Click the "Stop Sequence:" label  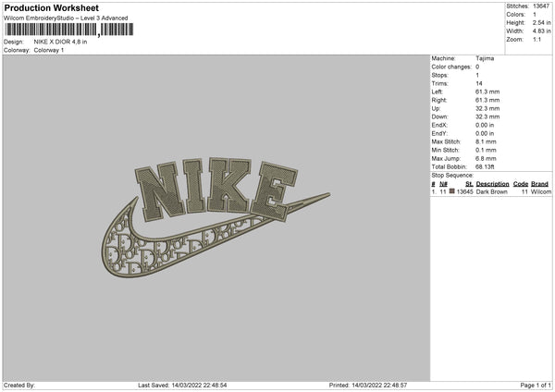click(x=452, y=175)
